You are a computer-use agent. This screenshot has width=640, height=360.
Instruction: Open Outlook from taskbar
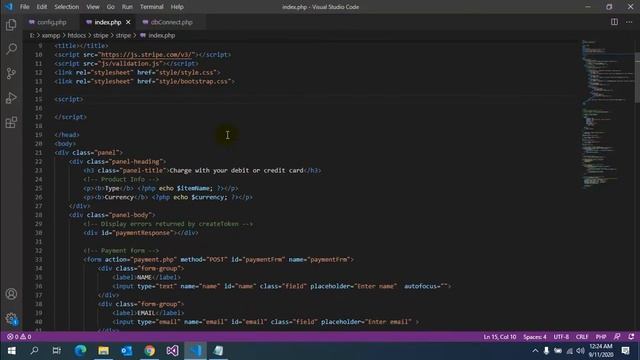(x=127, y=351)
